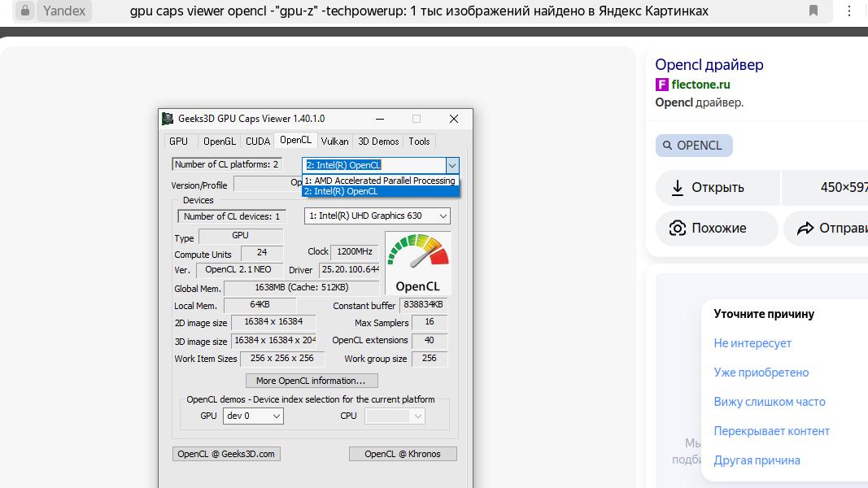The image size is (868, 488).
Task: Click OpenCL extensions value 40
Action: pyautogui.click(x=430, y=341)
